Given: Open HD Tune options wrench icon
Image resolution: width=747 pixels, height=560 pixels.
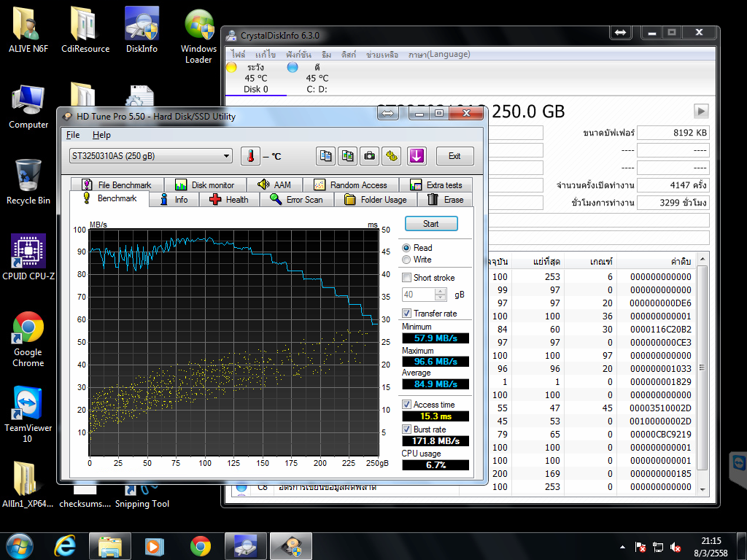Looking at the screenshot, I should click(x=392, y=156).
